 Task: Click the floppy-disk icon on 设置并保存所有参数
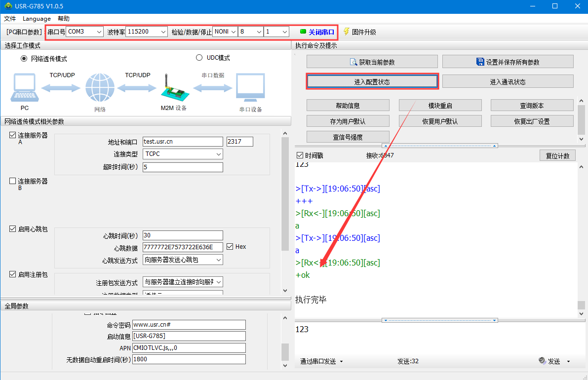tap(480, 62)
